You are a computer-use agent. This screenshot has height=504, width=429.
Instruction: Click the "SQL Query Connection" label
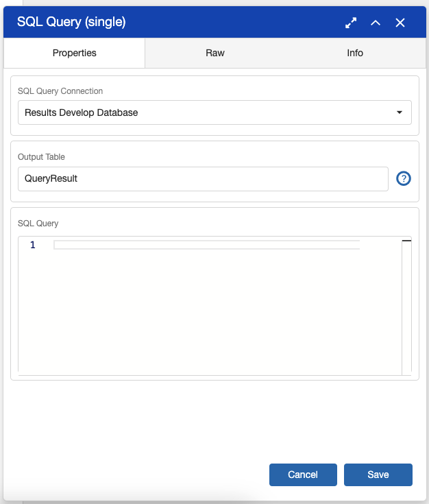pyautogui.click(x=60, y=91)
